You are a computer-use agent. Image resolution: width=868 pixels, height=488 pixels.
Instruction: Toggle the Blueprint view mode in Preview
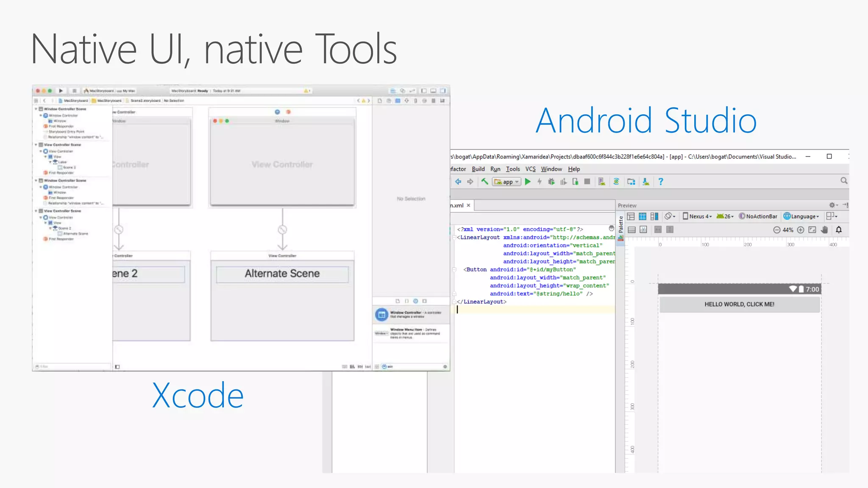pyautogui.click(x=643, y=216)
